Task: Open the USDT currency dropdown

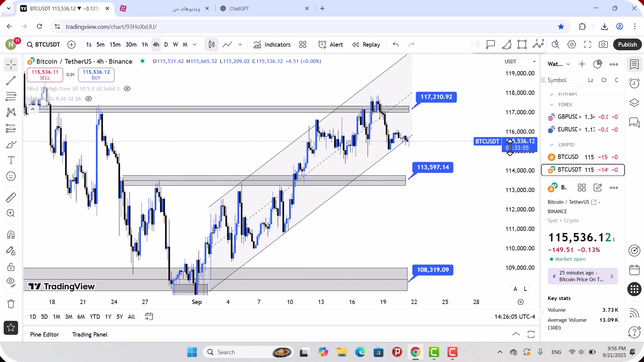Action: (520, 62)
